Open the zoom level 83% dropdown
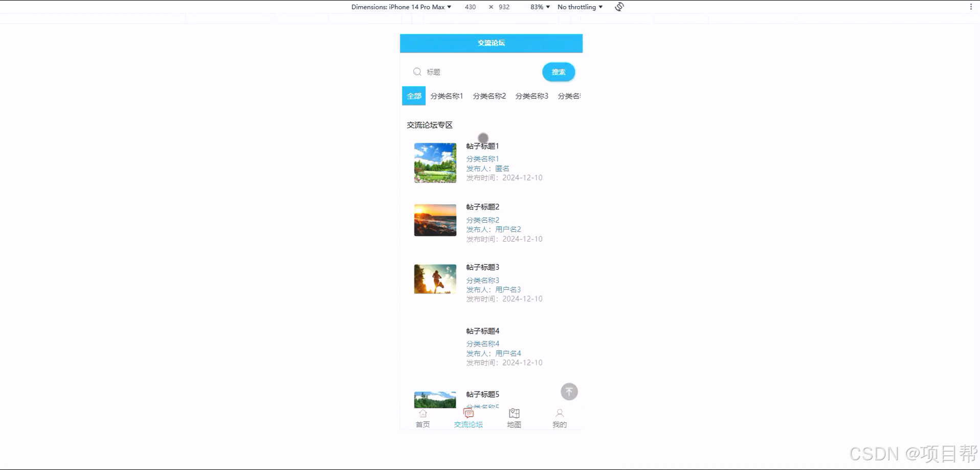 coord(539,7)
